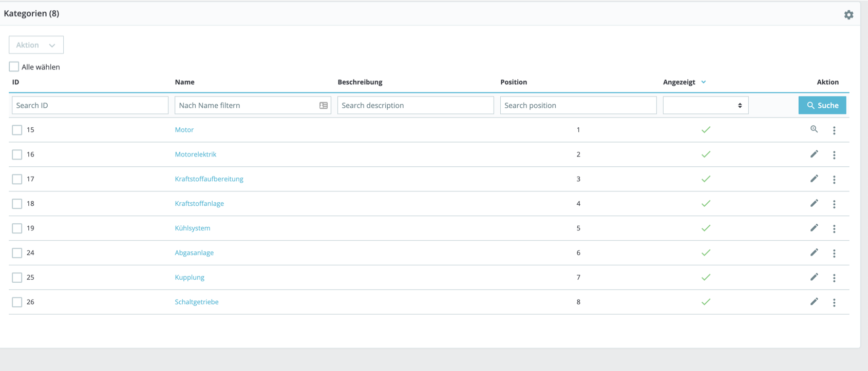The width and height of the screenshot is (868, 371).
Task: Focus the Search description input field
Action: (x=416, y=105)
